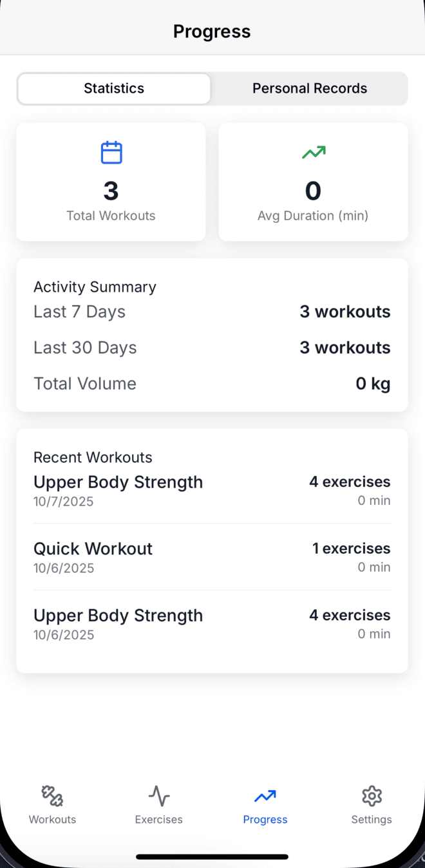Tap the home indicator bar at screen bottom
Screen dimensions: 425x868
(212, 857)
